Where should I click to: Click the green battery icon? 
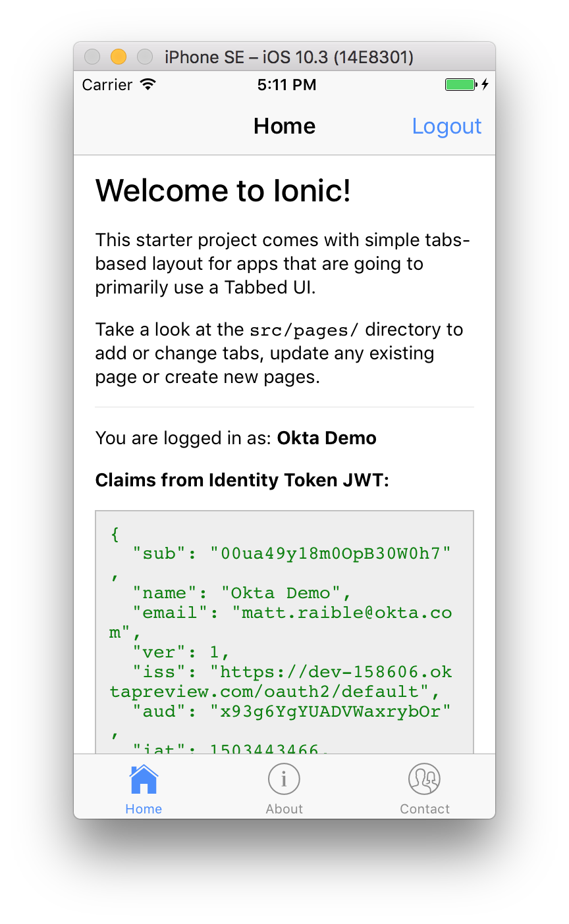click(x=460, y=85)
